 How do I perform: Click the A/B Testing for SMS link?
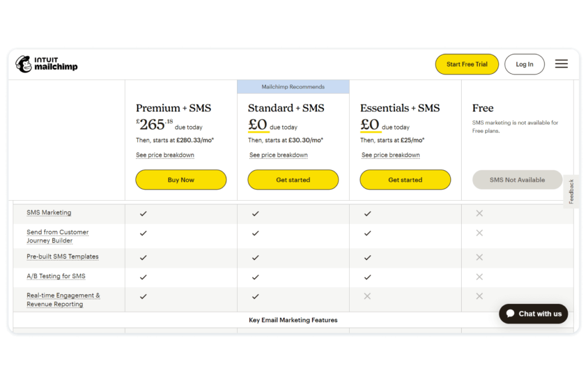(56, 276)
